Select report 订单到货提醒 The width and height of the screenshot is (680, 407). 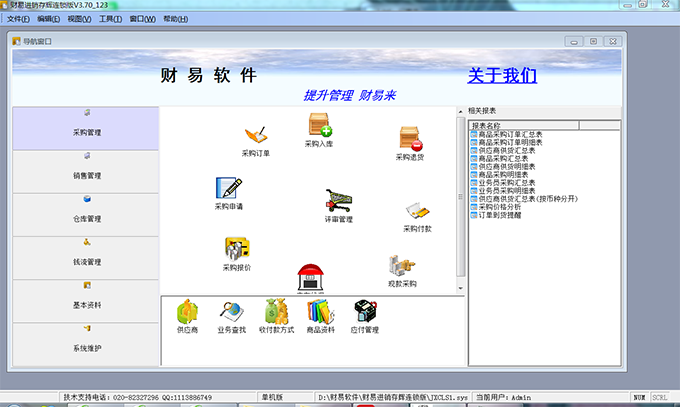496,215
